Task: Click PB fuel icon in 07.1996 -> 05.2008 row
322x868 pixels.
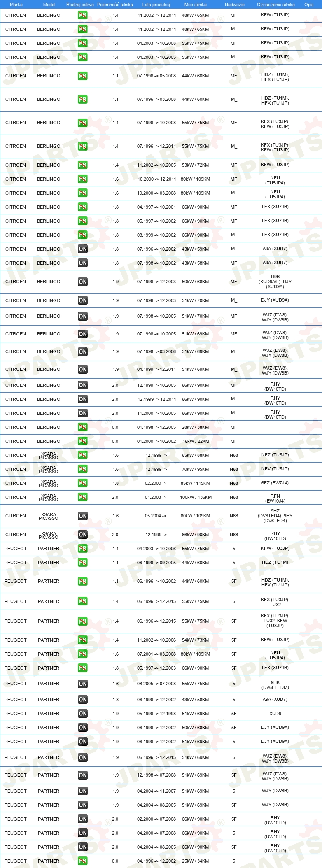Action: point(83,76)
